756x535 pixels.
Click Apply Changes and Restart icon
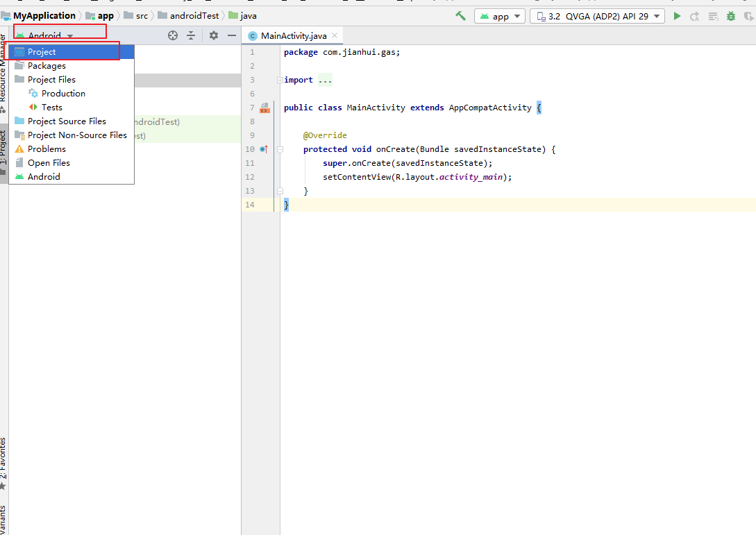coord(694,17)
